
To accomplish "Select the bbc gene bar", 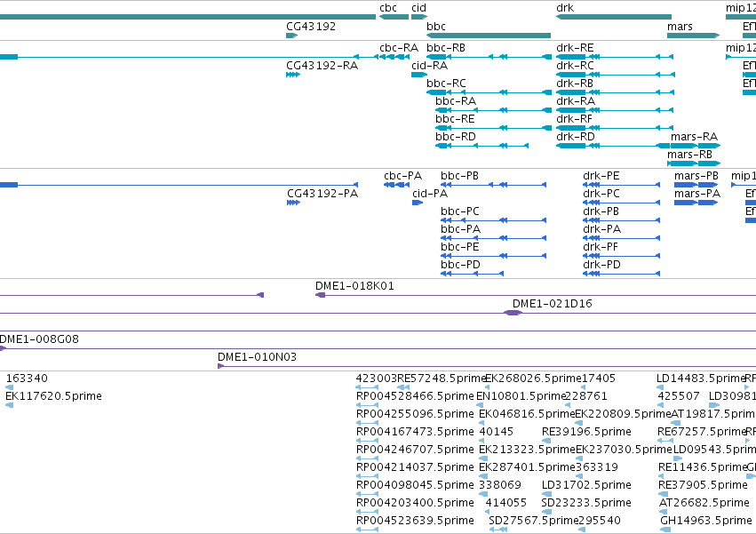I will point(489,36).
